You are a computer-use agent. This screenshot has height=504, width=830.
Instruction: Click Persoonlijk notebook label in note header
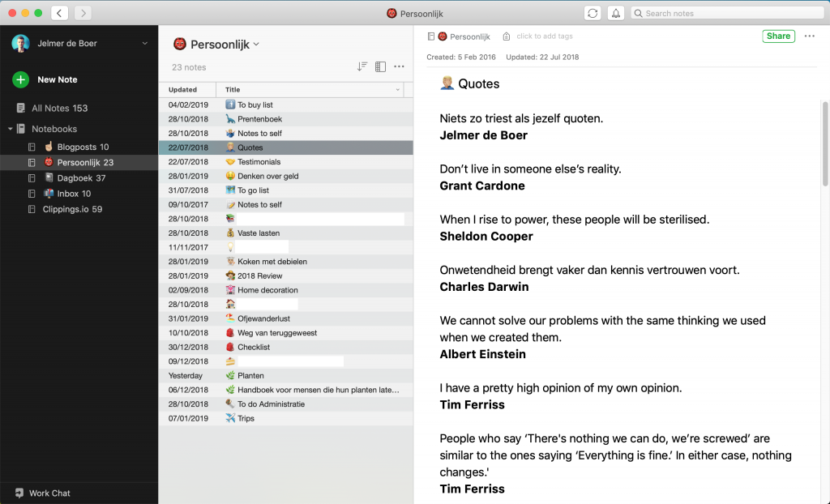(464, 36)
